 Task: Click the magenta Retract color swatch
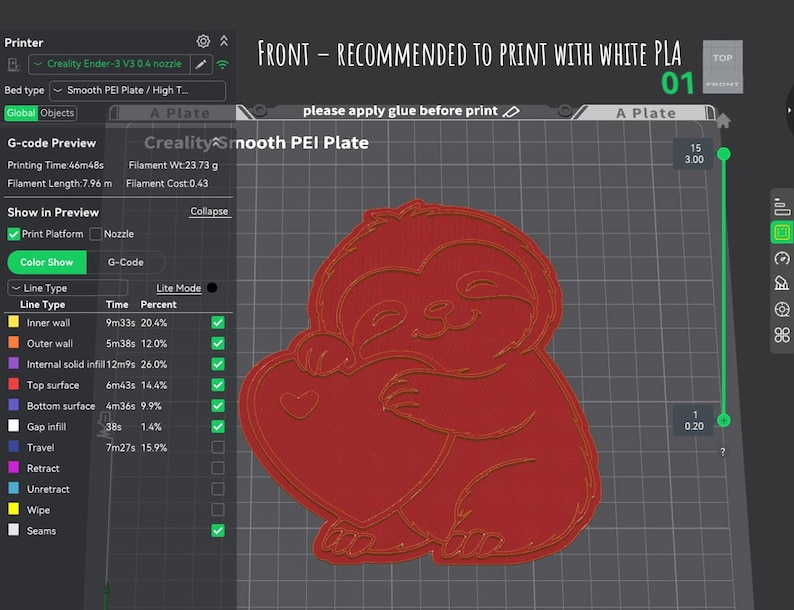(x=14, y=467)
